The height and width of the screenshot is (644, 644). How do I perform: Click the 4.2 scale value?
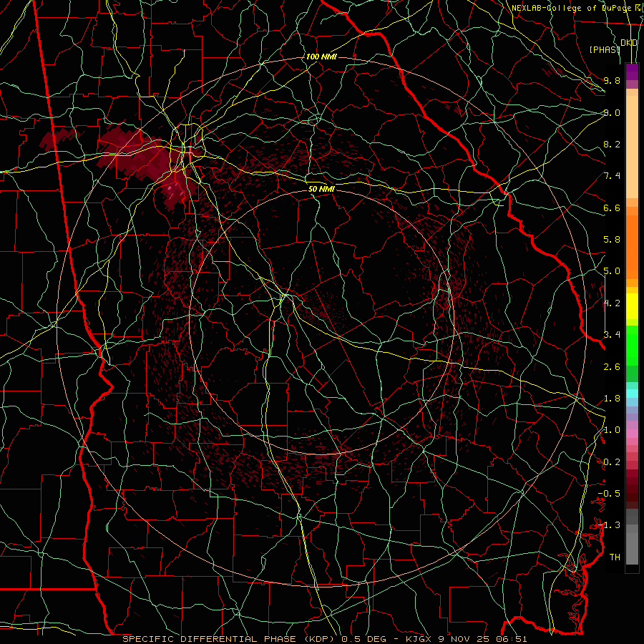[x=612, y=303]
